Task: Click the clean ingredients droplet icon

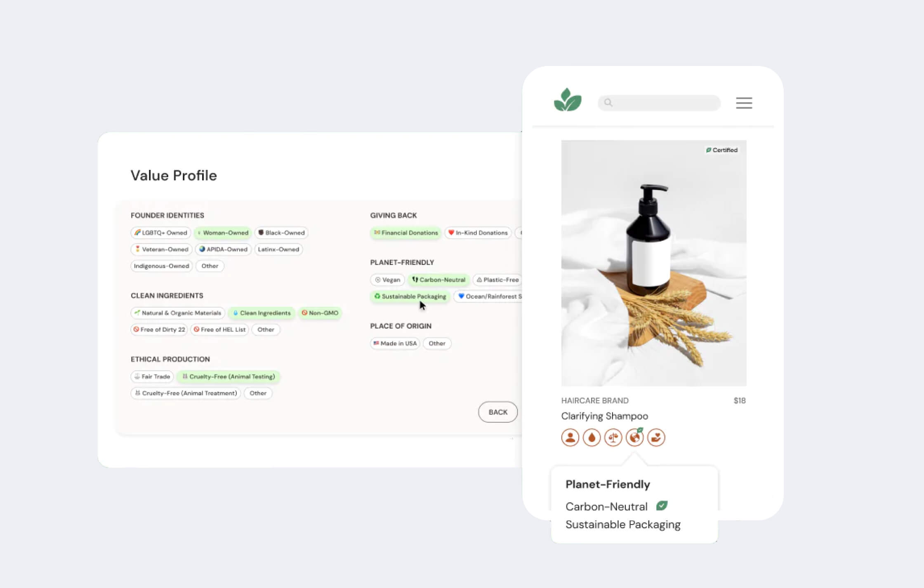Action: click(x=592, y=437)
